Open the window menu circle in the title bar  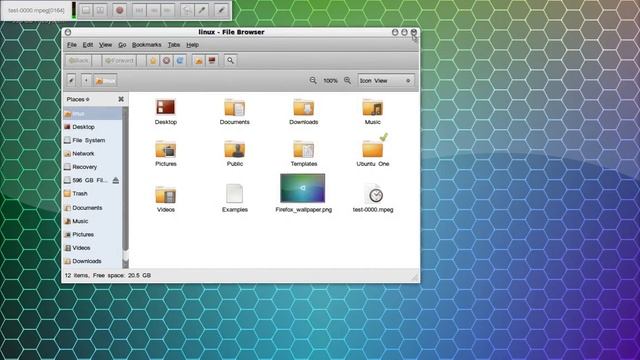pos(68,32)
